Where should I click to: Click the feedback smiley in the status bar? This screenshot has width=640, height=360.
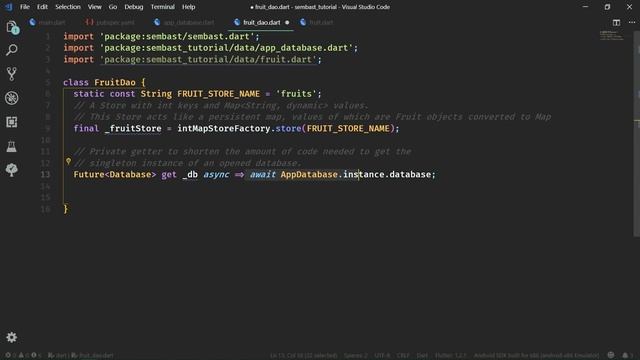(611, 355)
